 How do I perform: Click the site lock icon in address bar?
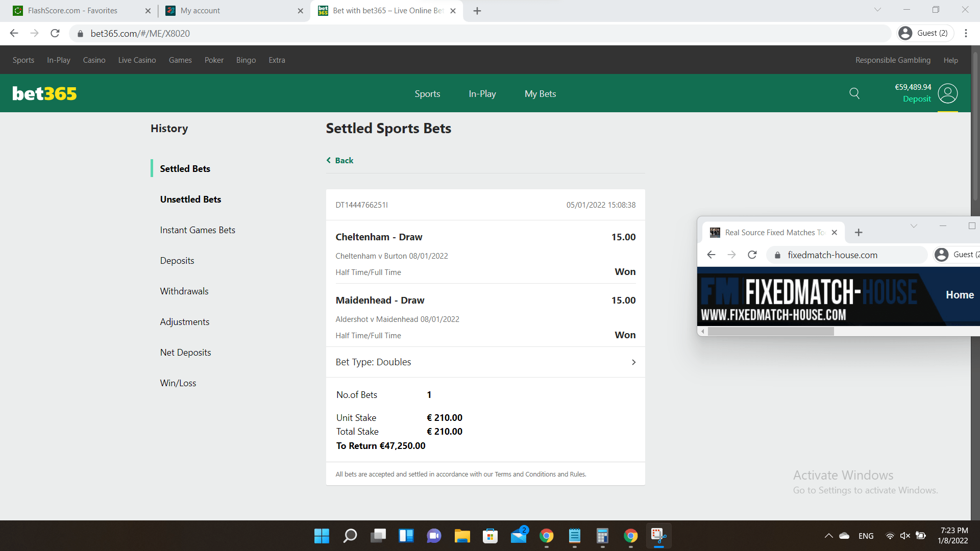tap(80, 34)
